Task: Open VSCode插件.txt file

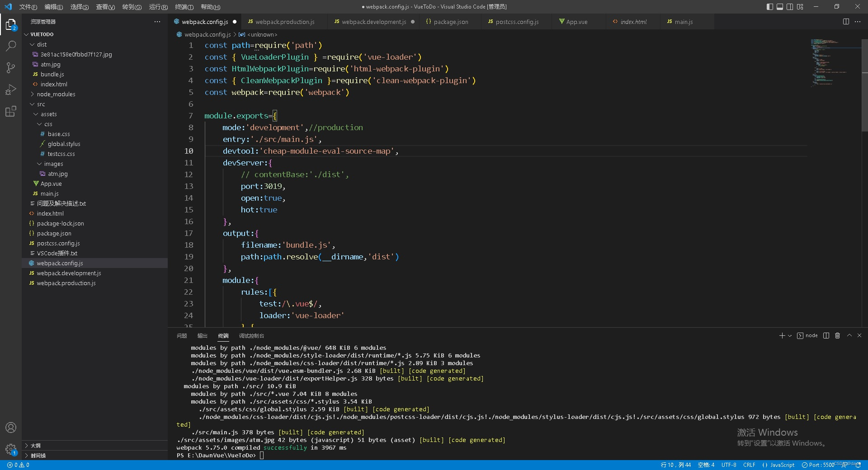Action: click(95, 253)
